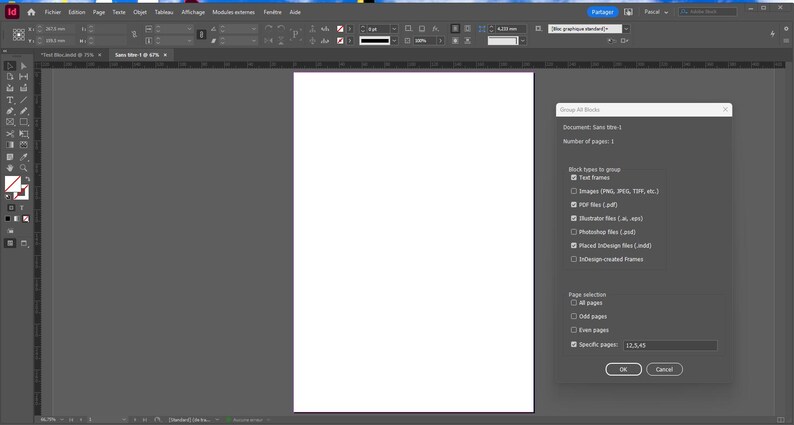794x425 pixels.
Task: Click the Specific pages input field
Action: coord(670,345)
